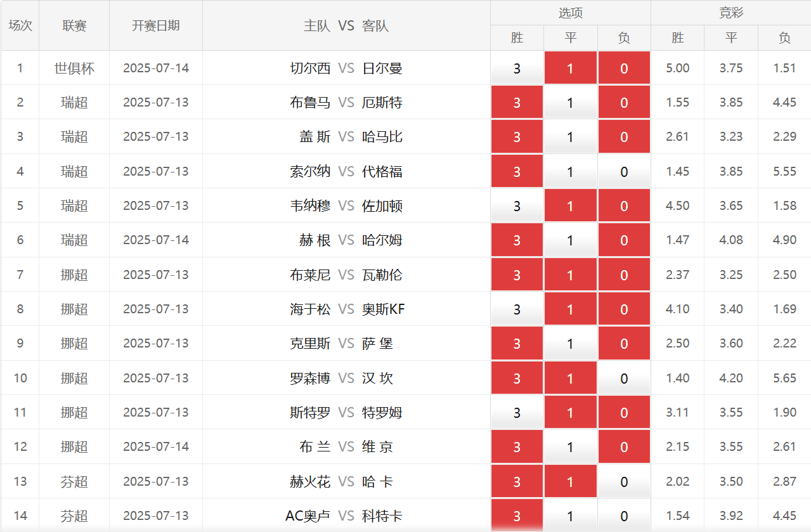
Task: Click the 选项 group header
Action: click(x=571, y=13)
